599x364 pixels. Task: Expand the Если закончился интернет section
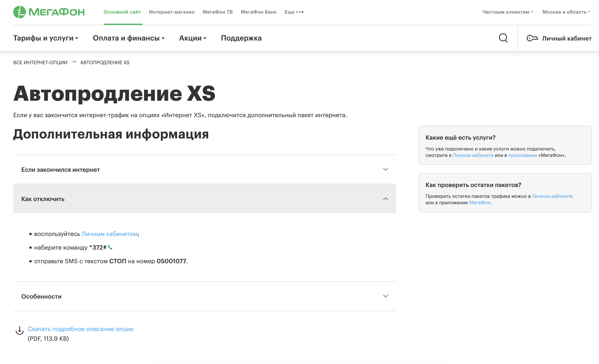pyautogui.click(x=204, y=170)
